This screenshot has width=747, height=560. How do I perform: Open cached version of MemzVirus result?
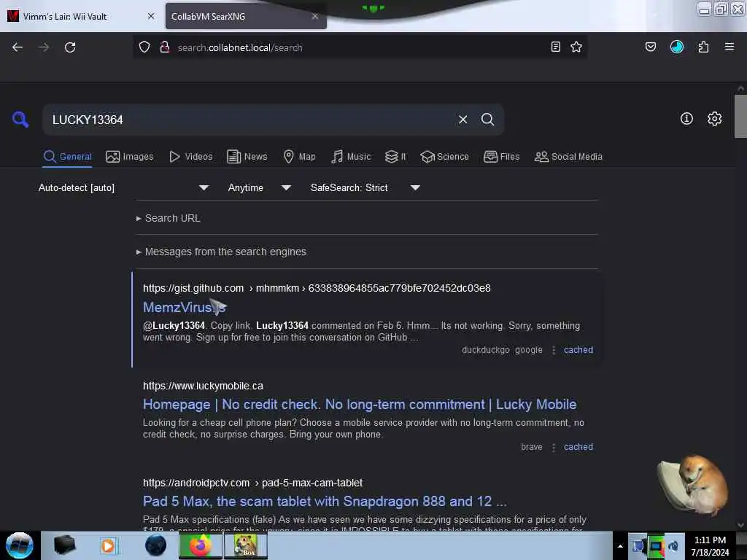[578, 349]
